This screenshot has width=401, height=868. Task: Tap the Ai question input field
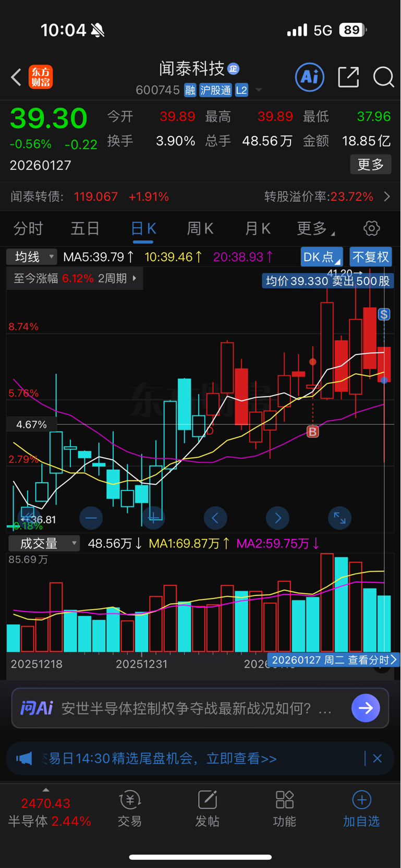pyautogui.click(x=200, y=708)
